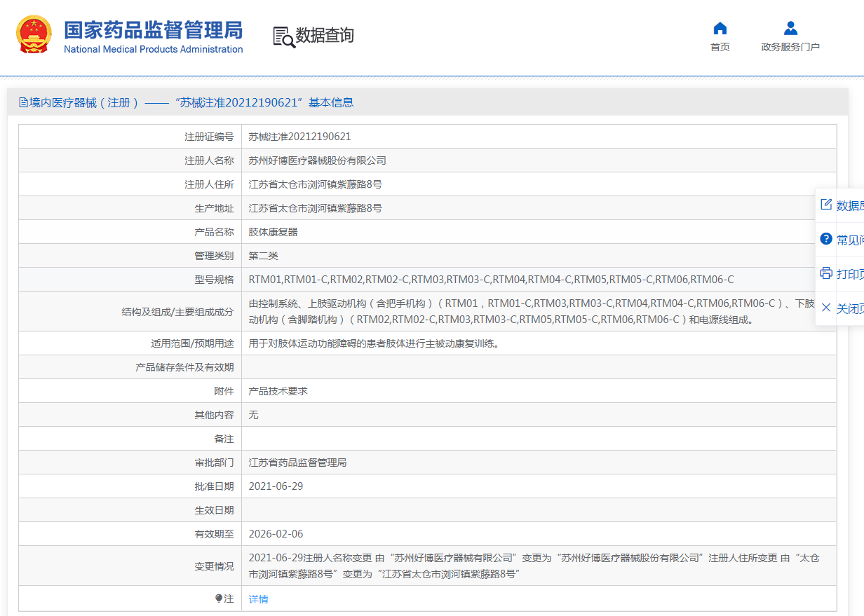
Task: Click the lightbulb icon beside 注
Action: [x=219, y=598]
